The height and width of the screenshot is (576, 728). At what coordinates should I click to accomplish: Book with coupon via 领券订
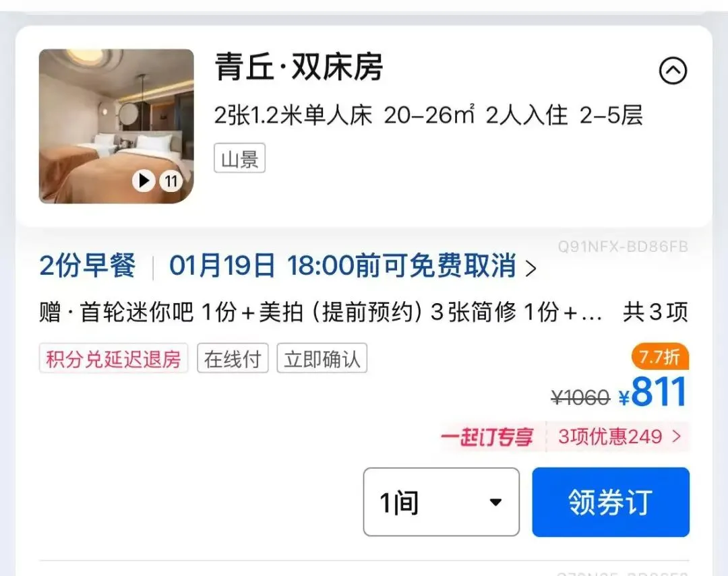point(611,502)
